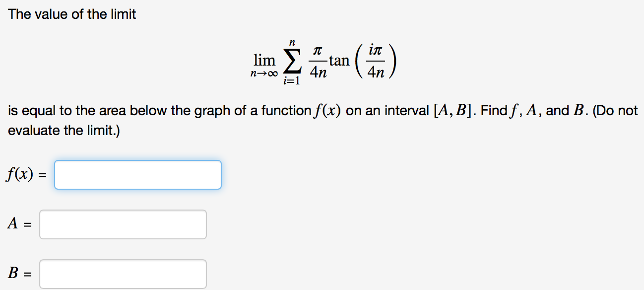
Task: Click the n→∞ subscript under lim
Action: [264, 73]
